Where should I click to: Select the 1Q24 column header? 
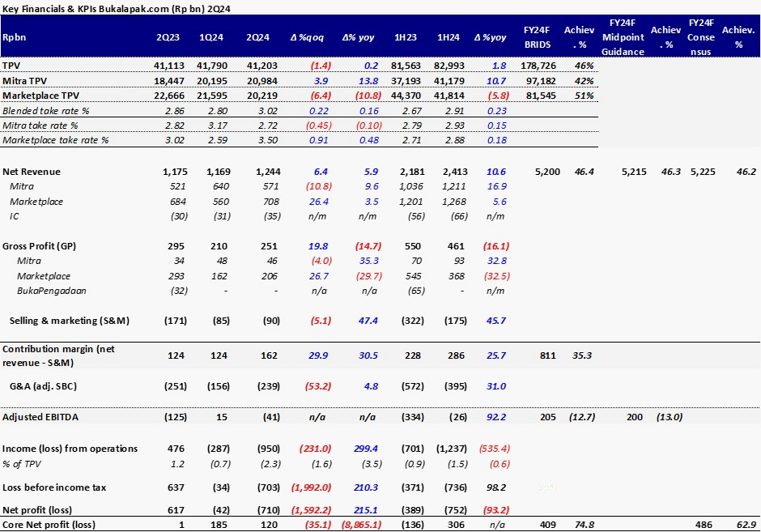pyautogui.click(x=211, y=37)
